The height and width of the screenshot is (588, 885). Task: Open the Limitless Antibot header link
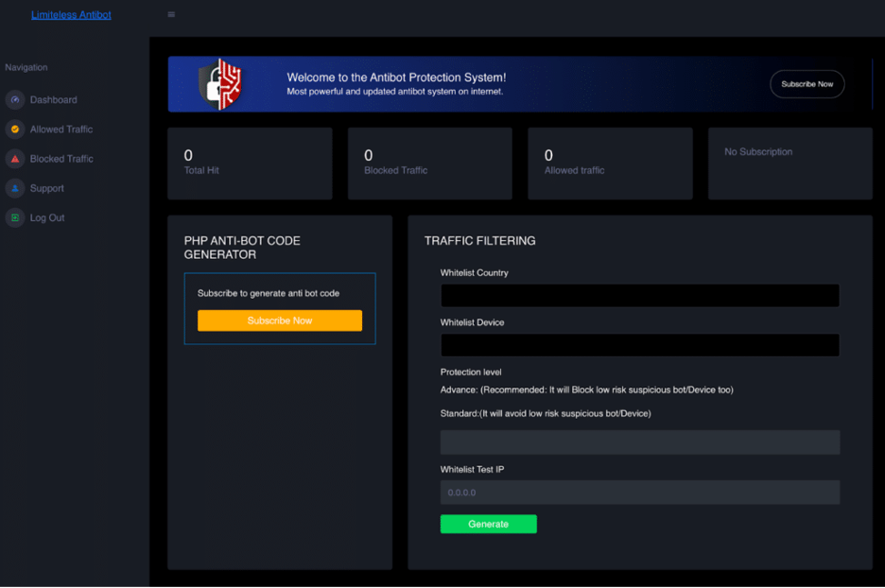click(71, 15)
